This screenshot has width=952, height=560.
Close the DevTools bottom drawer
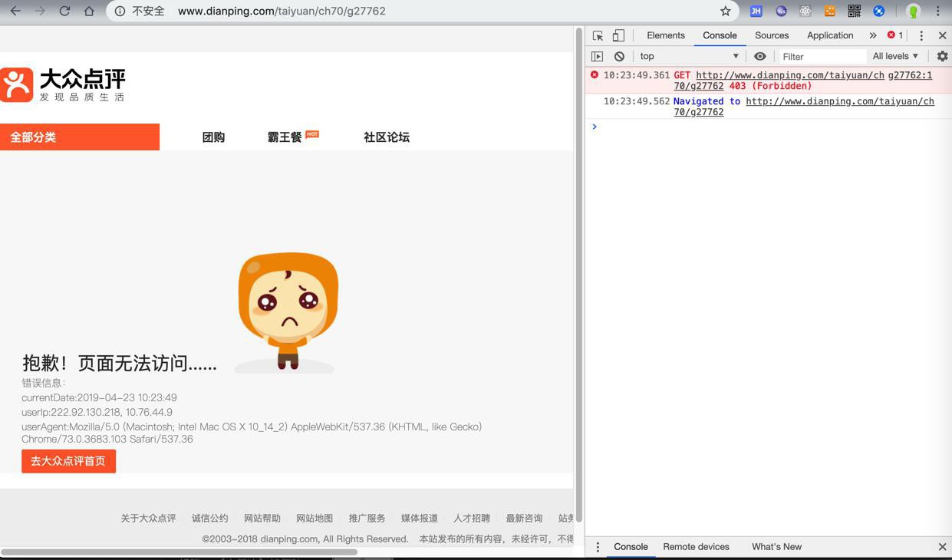[x=942, y=547]
